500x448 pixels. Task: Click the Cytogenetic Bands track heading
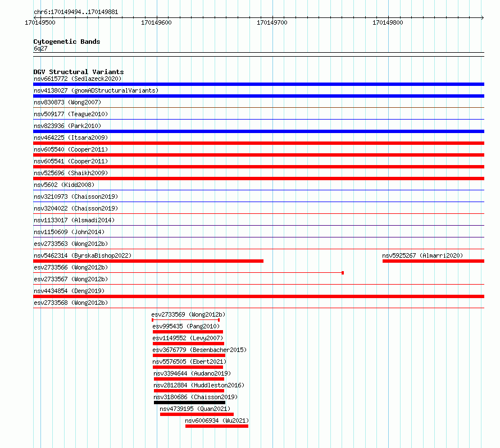[67, 42]
